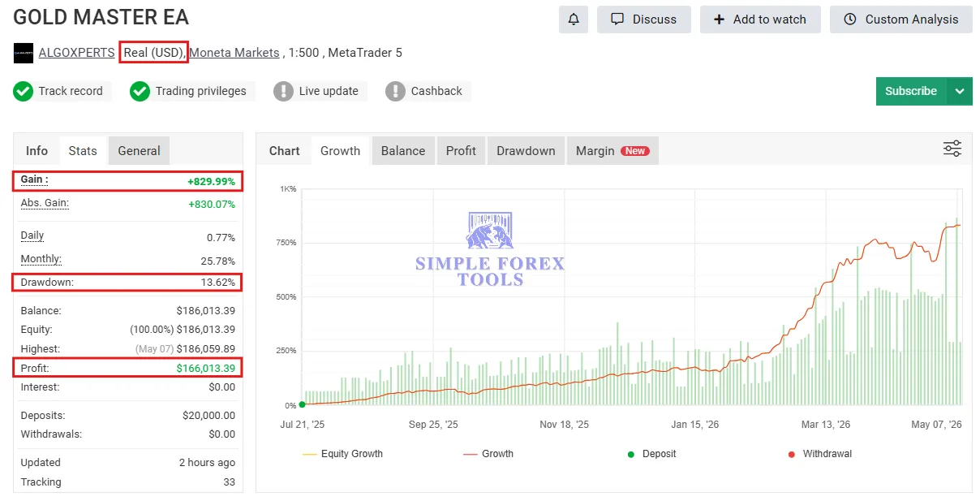This screenshot has height=501, width=980.
Task: Click the ALGOXPERTS profile avatar
Action: (x=24, y=53)
